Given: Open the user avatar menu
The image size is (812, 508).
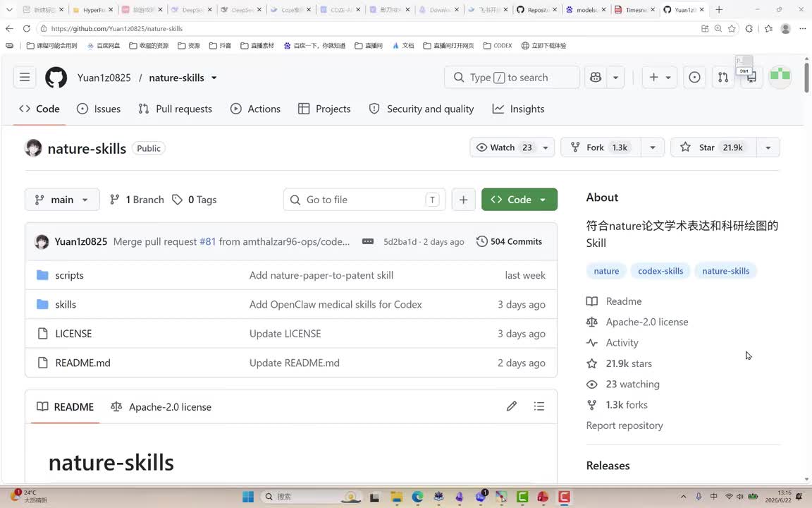Looking at the screenshot, I should [x=780, y=77].
